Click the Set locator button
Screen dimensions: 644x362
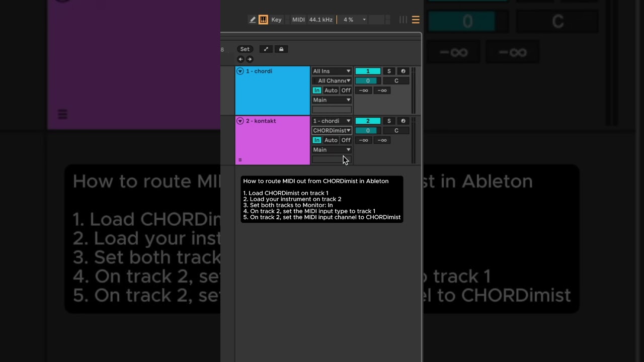click(x=245, y=49)
